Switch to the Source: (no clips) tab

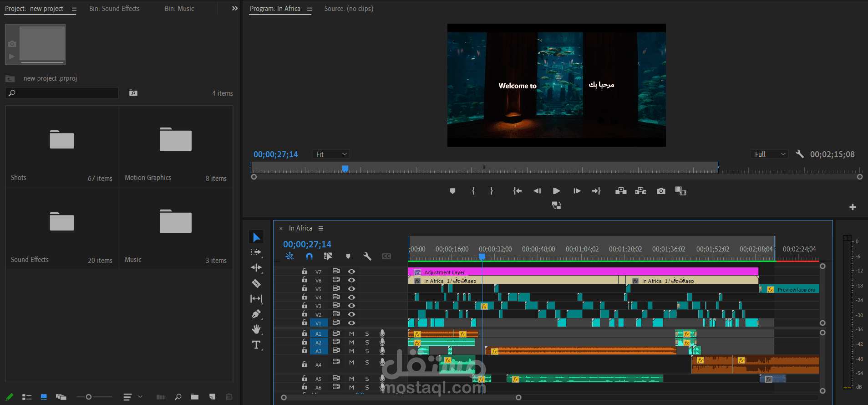[349, 9]
